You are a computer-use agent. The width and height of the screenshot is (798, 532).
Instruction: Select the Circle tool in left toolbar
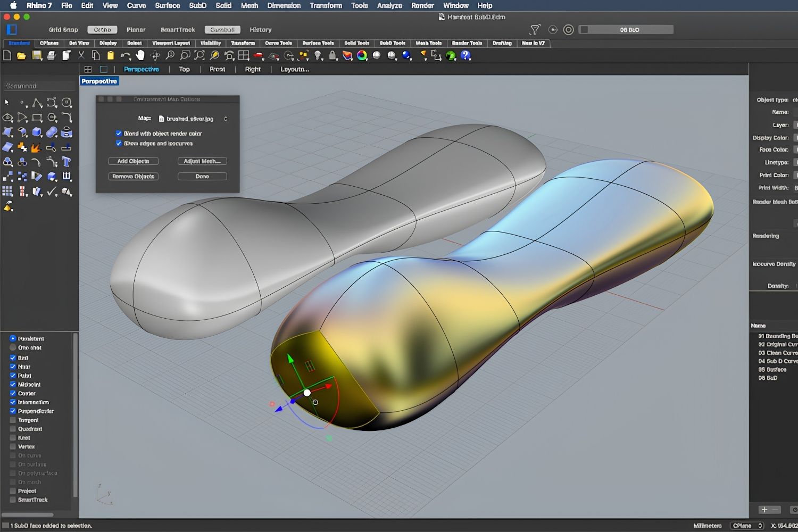[66, 103]
